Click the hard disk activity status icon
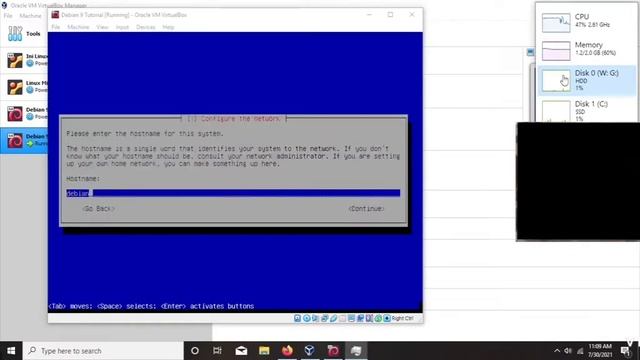The width and height of the screenshot is (640, 360). click(298, 318)
